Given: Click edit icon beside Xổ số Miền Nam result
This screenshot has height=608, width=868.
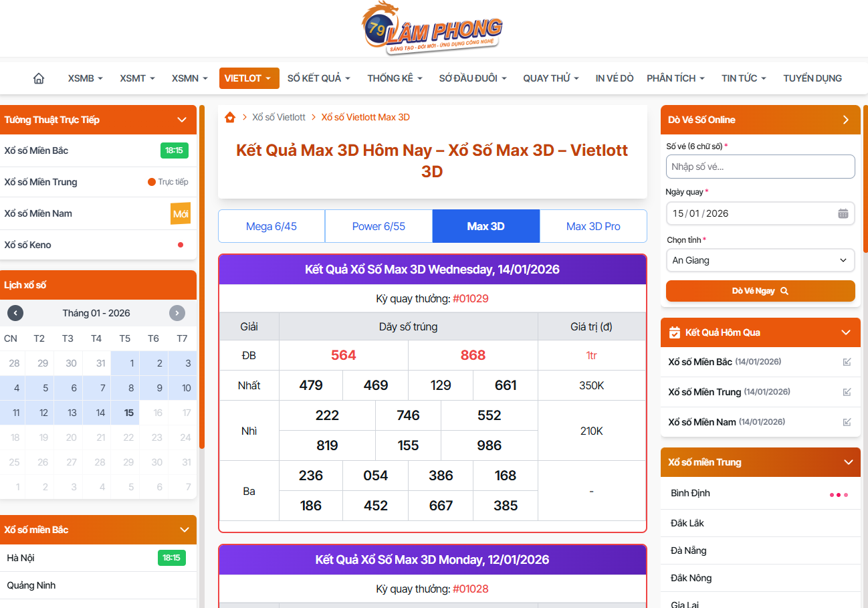Looking at the screenshot, I should 847,422.
